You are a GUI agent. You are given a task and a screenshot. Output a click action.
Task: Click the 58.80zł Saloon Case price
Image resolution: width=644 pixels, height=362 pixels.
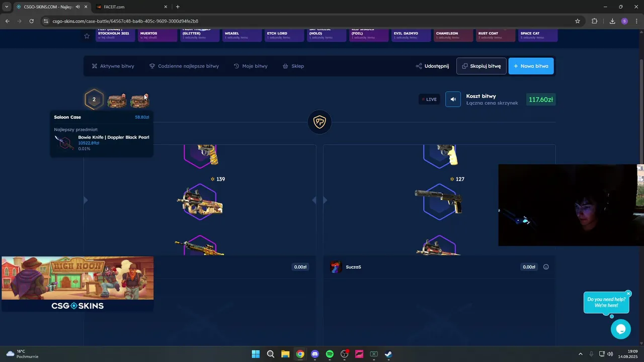pyautogui.click(x=142, y=117)
